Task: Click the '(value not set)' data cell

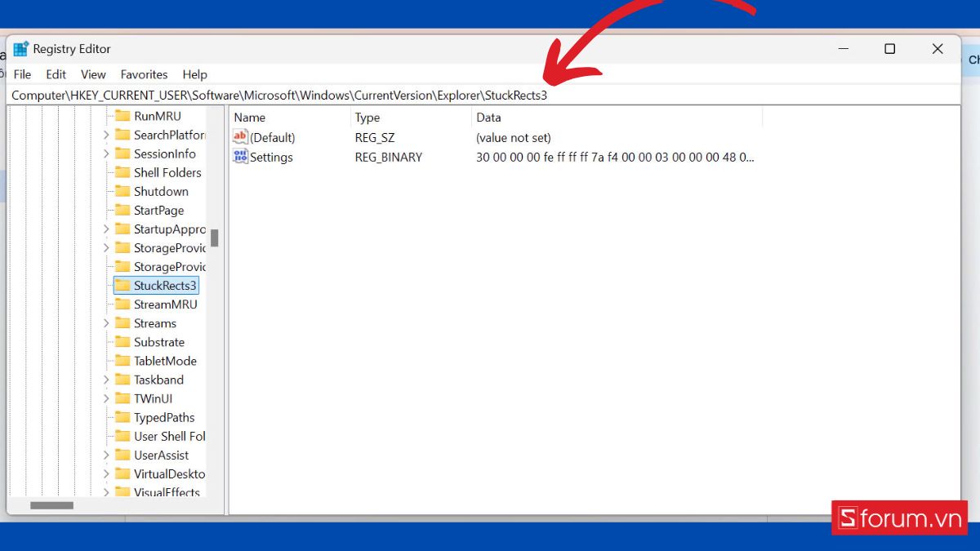Action: tap(514, 137)
